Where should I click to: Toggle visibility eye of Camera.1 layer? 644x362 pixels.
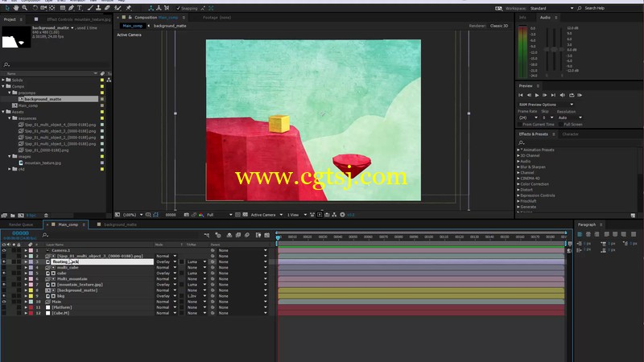(x=4, y=250)
